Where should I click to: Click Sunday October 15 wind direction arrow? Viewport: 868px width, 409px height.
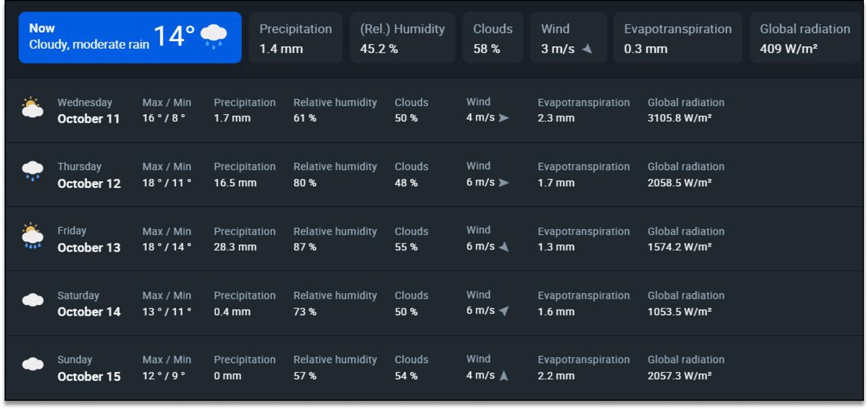point(504,376)
